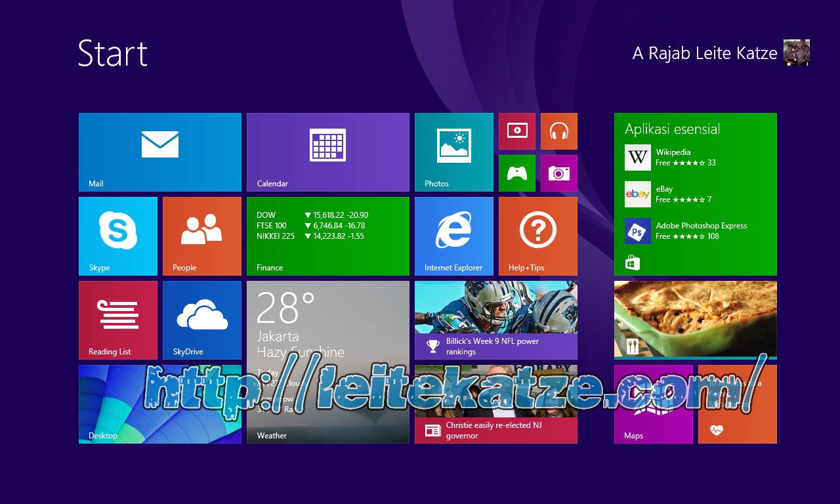Open the Video tile with play icon
Image resolution: width=840 pixels, height=504 pixels.
517,131
